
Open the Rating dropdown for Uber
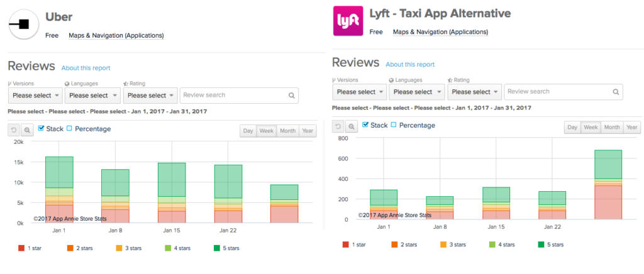(x=150, y=96)
